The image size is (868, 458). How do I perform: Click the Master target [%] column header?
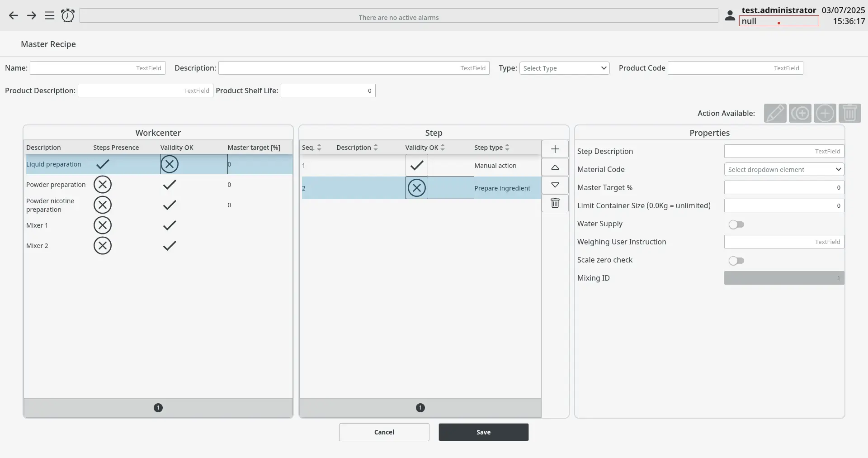[x=254, y=148]
